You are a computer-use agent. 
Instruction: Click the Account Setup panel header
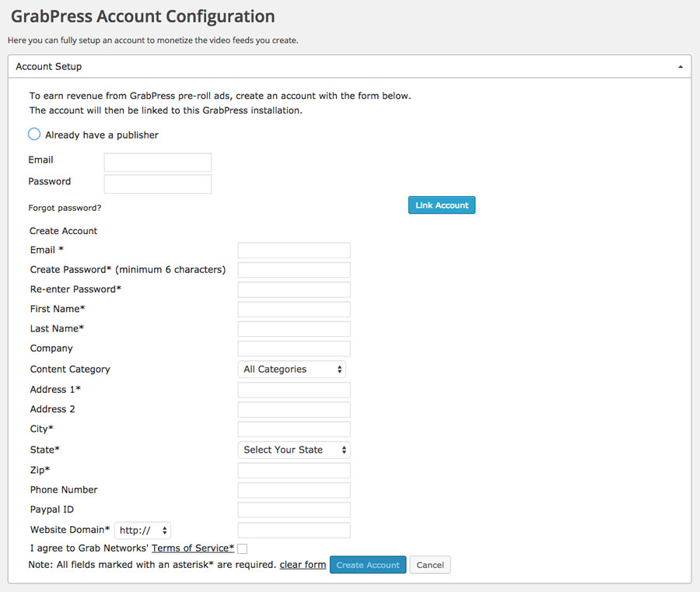[x=349, y=67]
